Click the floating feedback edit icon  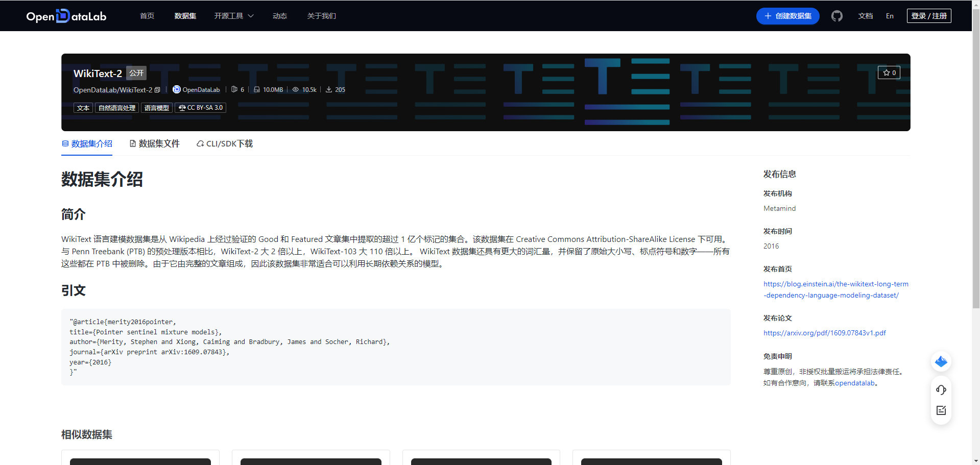pyautogui.click(x=941, y=410)
